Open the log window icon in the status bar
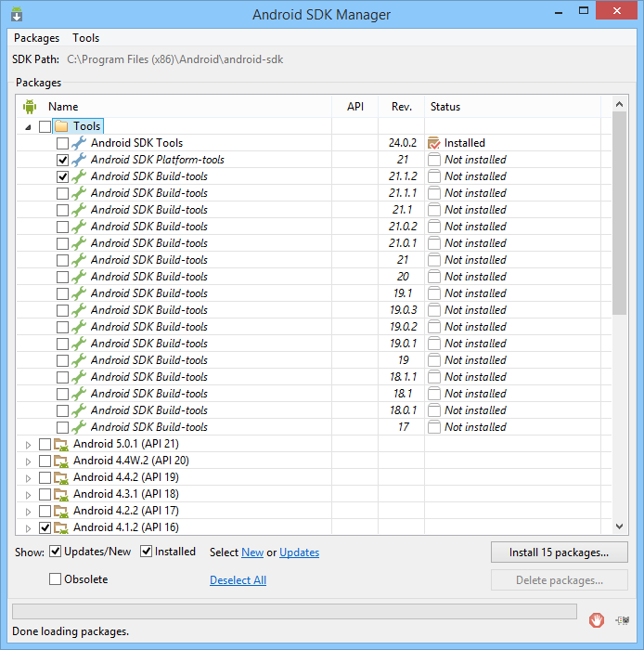The image size is (644, 650). 623,620
